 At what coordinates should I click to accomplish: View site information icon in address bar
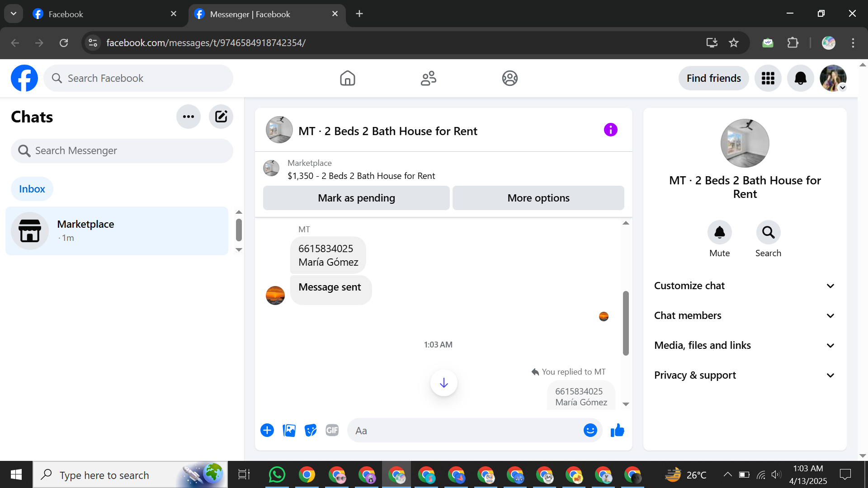click(93, 42)
